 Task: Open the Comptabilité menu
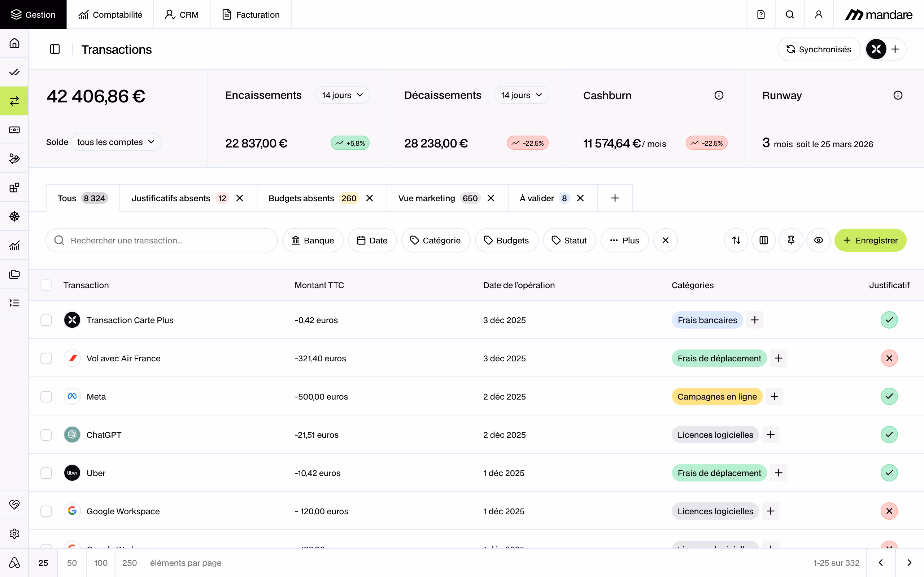coord(110,14)
